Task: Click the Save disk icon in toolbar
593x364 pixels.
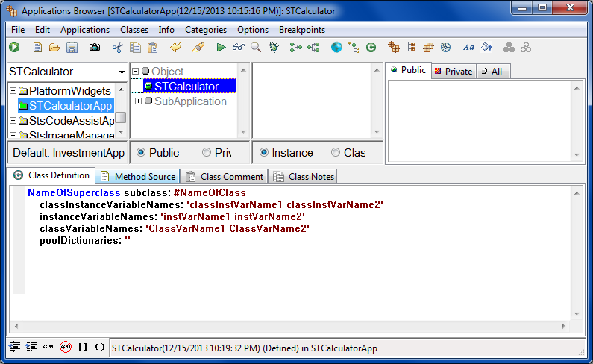Action: pyautogui.click(x=72, y=48)
